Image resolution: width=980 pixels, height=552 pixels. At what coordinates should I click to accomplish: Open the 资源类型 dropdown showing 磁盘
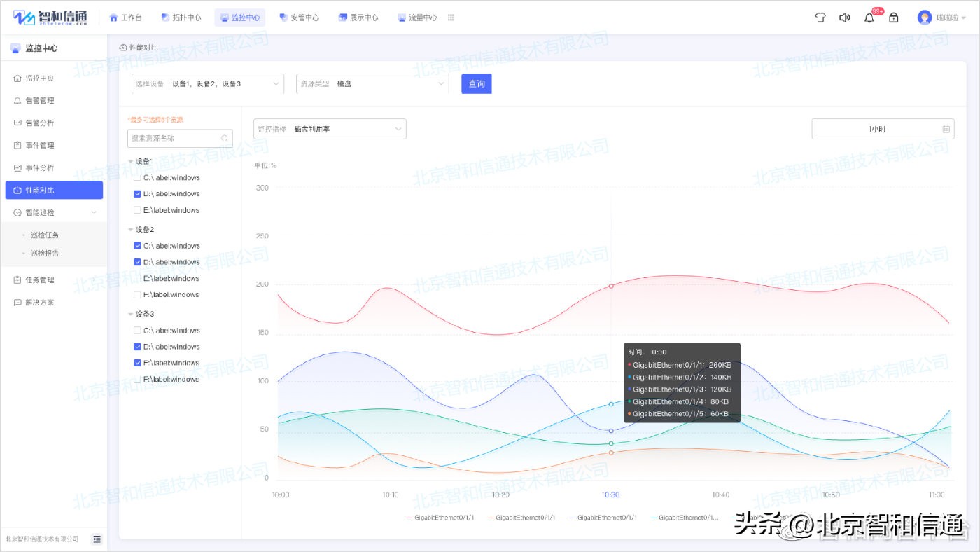[371, 83]
